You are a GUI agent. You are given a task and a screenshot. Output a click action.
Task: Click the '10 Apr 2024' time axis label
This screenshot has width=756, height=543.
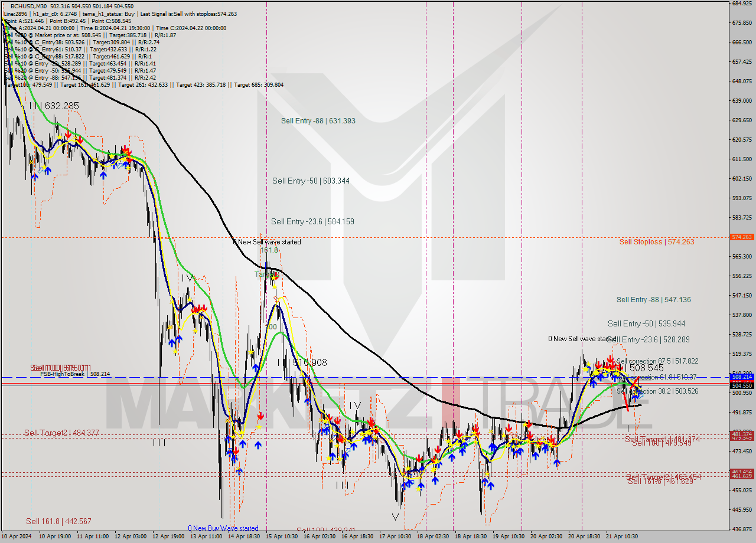17,537
